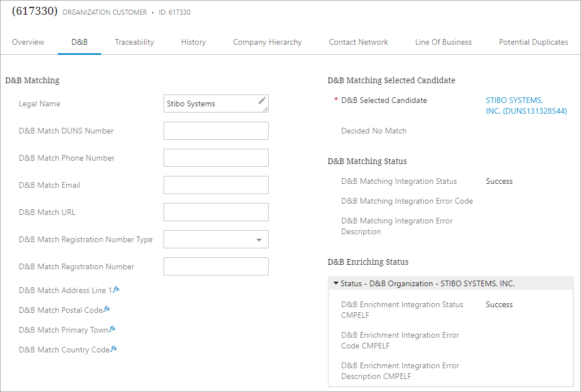Image resolution: width=581 pixels, height=392 pixels.
Task: Switch to the Overview tab
Action: click(x=28, y=42)
